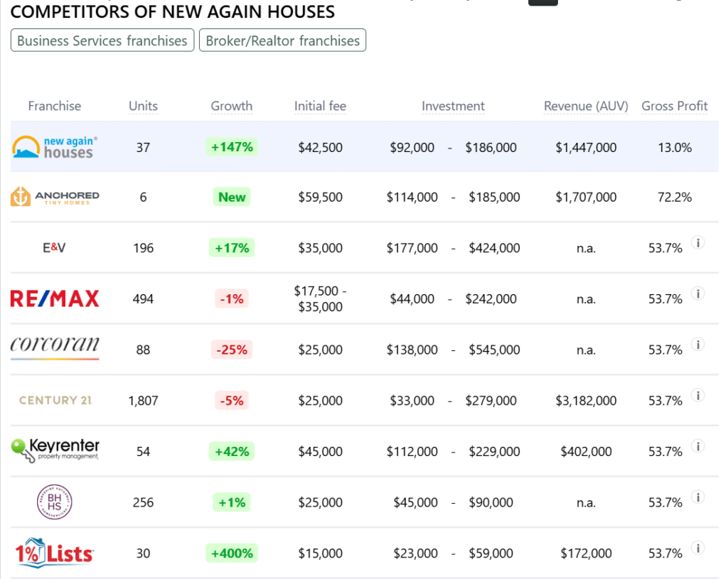Click the Corcoran logo

click(55, 347)
